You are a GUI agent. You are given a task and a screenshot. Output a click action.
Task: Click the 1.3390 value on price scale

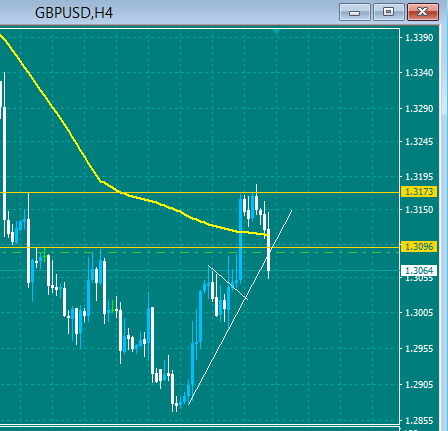click(x=419, y=38)
